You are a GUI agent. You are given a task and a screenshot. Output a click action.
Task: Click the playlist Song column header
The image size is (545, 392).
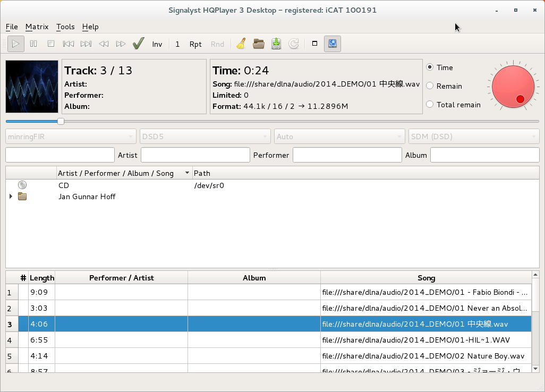click(426, 278)
